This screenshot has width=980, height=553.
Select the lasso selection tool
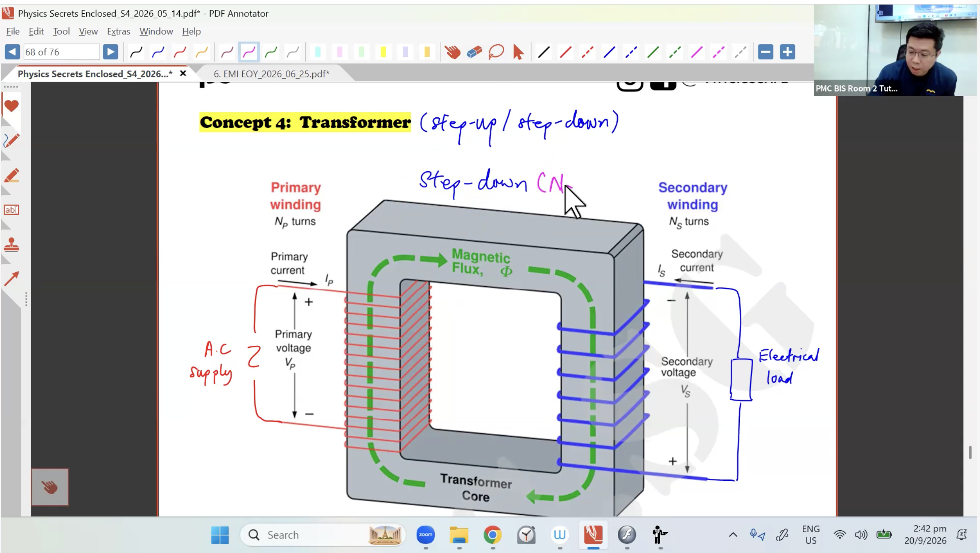496,52
